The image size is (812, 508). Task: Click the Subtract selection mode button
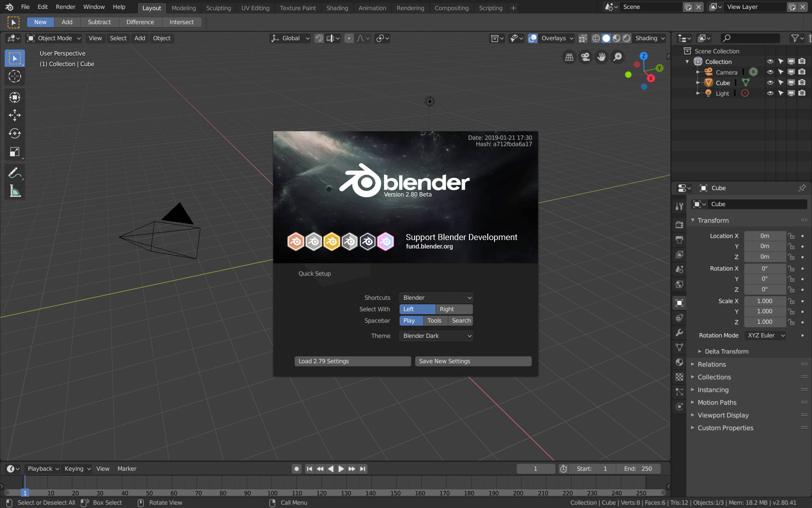click(99, 22)
